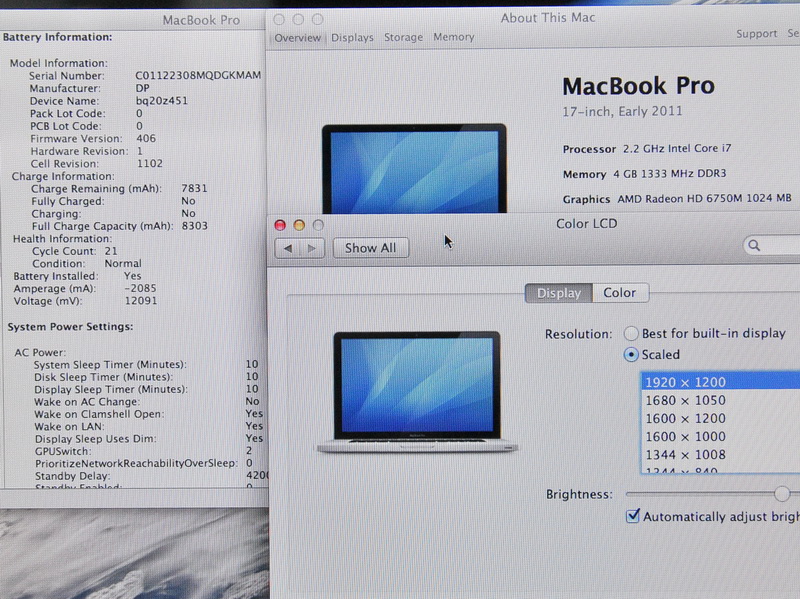The height and width of the screenshot is (599, 800).
Task: Select the Scaled resolution radio button
Action: (x=632, y=354)
